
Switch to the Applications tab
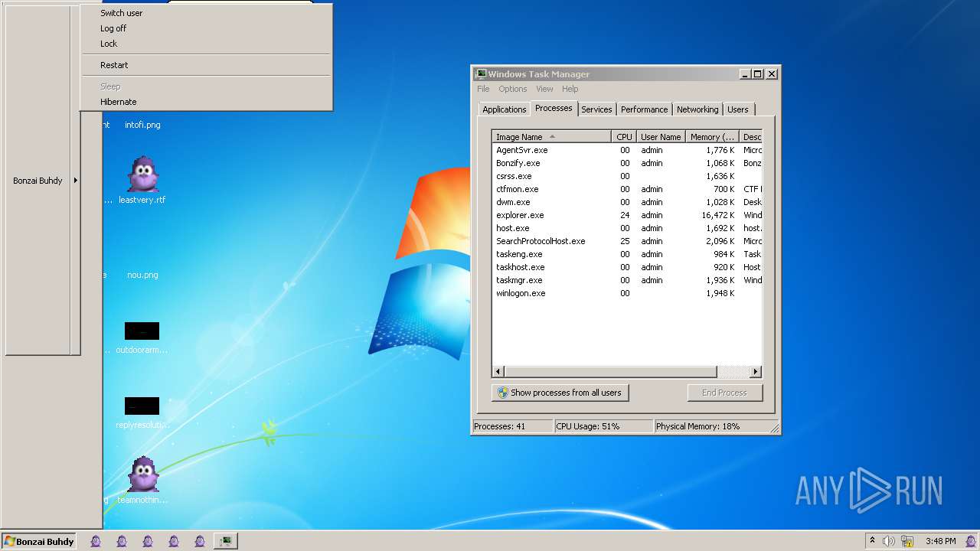pyautogui.click(x=504, y=109)
